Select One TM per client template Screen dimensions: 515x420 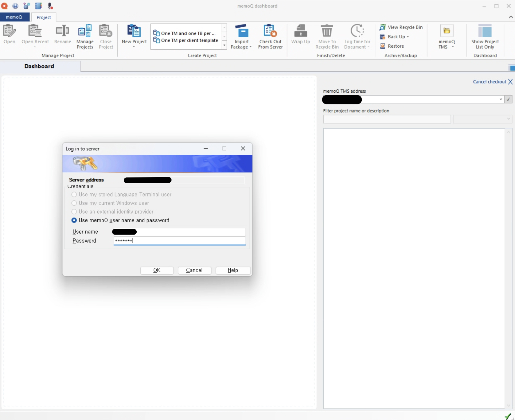click(186, 40)
